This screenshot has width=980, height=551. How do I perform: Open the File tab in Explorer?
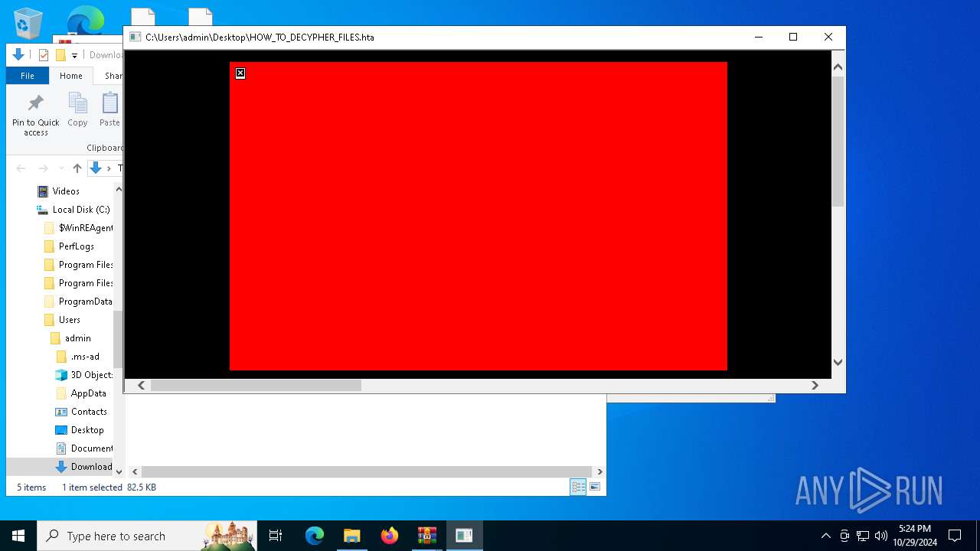tap(28, 76)
